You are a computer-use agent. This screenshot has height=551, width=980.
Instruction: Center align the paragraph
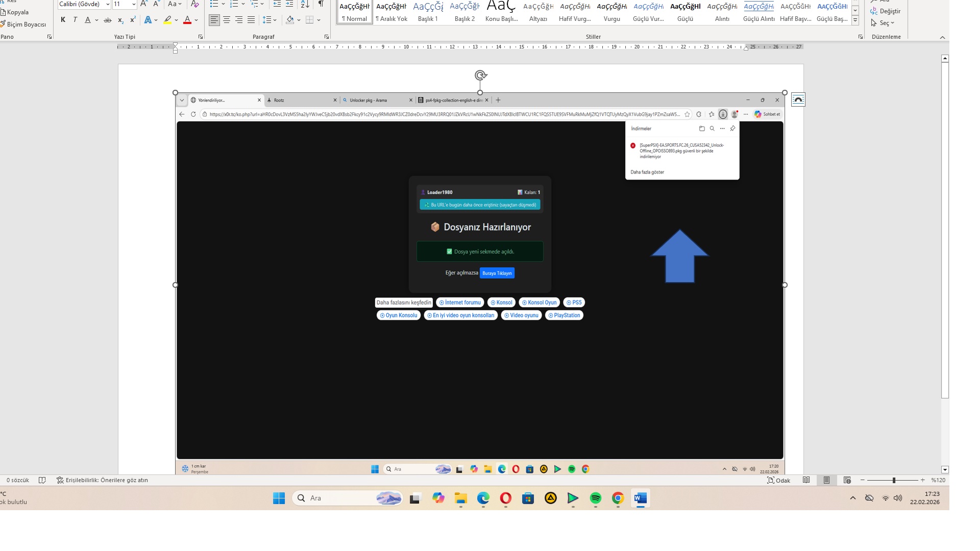(227, 20)
